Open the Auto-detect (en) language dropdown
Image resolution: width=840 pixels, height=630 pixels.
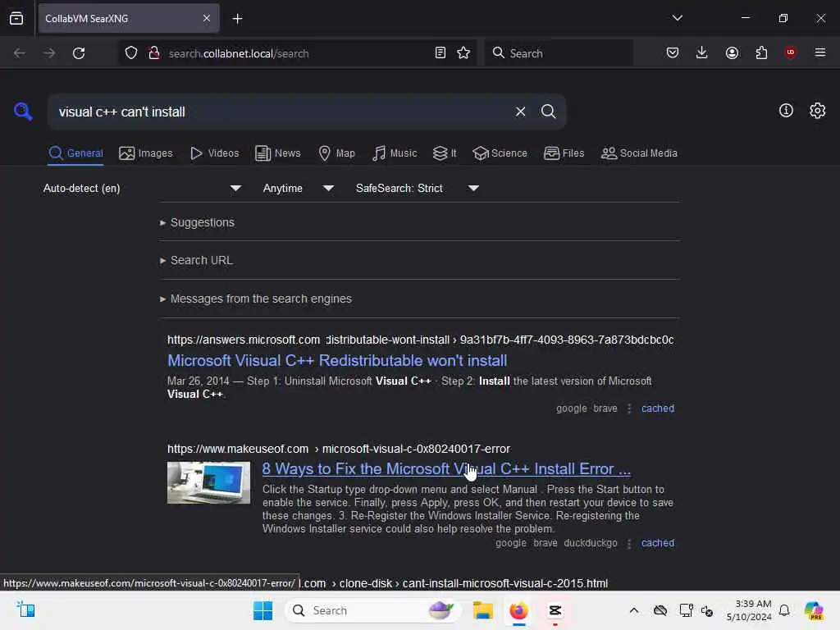pos(142,188)
